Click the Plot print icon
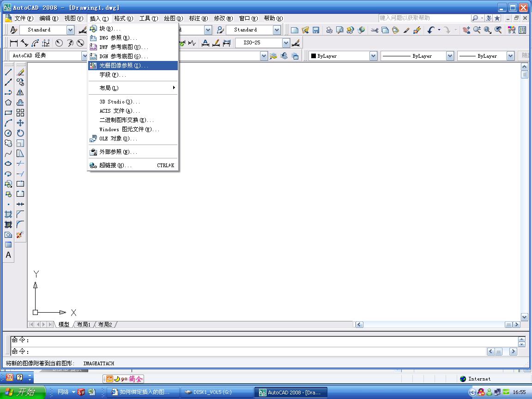 coord(329,30)
